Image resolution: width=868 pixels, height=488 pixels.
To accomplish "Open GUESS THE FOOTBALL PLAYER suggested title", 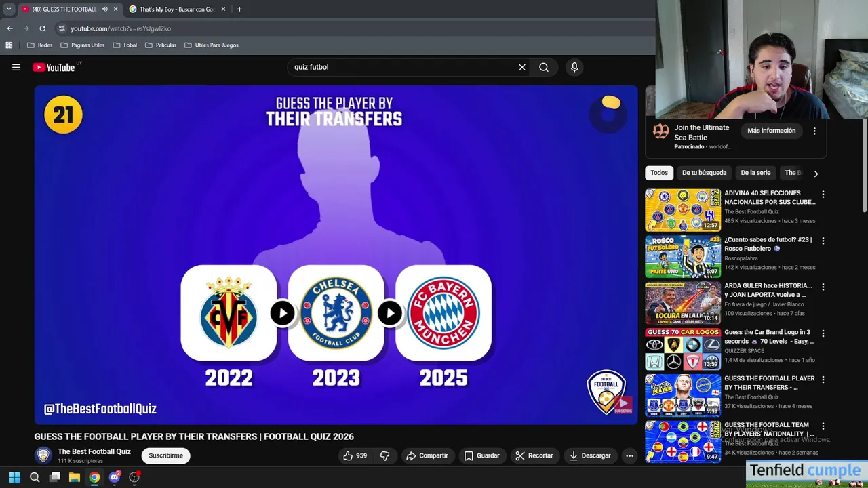I will click(x=770, y=383).
